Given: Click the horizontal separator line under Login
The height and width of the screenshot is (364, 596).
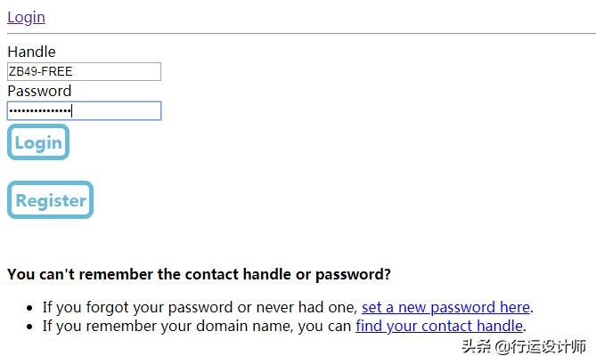Looking at the screenshot, I should [x=298, y=33].
